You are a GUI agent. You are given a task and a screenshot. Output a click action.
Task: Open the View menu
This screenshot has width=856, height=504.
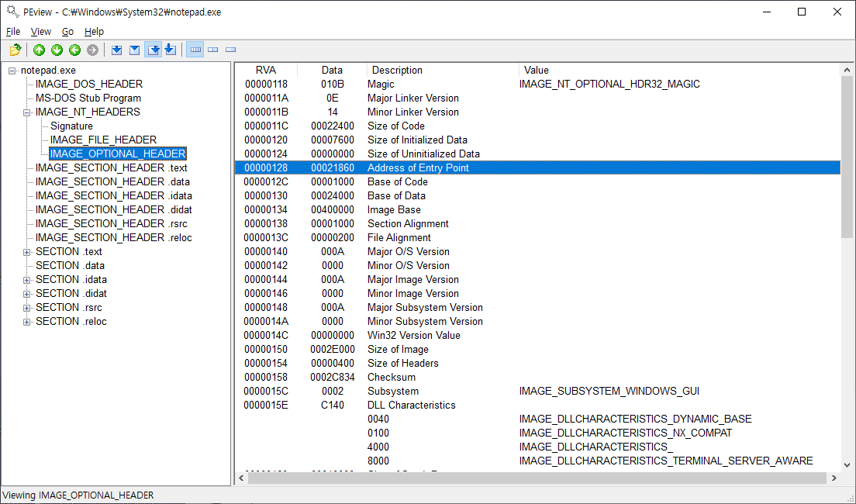(x=41, y=32)
